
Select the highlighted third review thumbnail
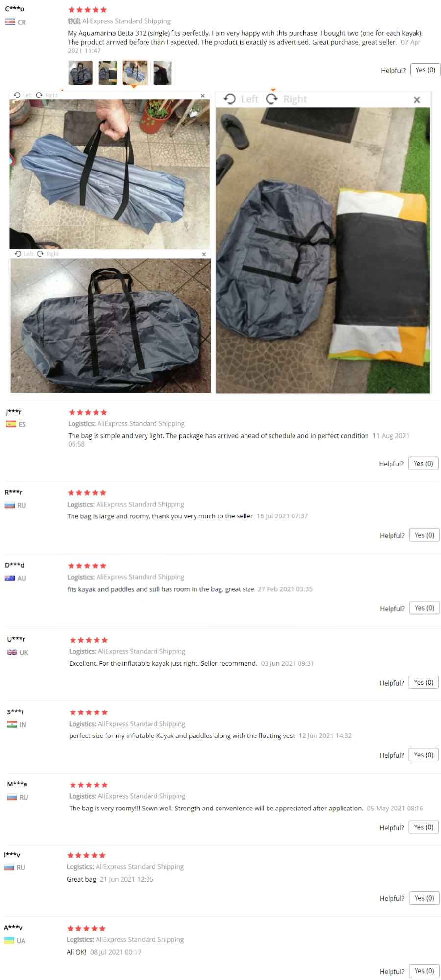pyautogui.click(x=135, y=73)
